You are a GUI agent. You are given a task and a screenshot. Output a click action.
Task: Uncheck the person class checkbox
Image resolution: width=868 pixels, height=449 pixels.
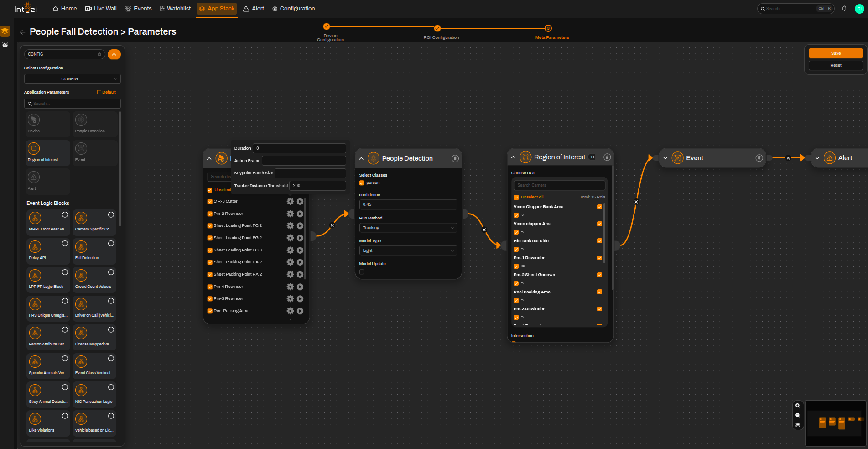click(362, 183)
